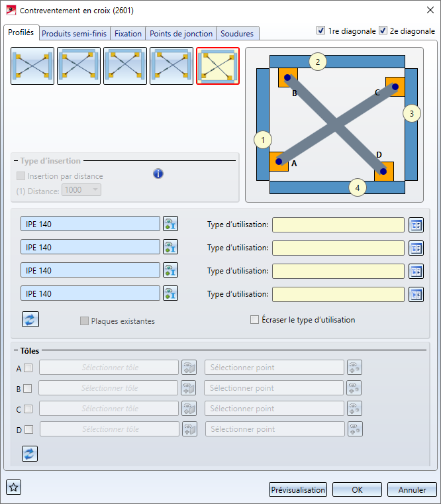Click second IPE 140 profile field
Screen dimensions: 441x504
pyautogui.click(x=90, y=247)
